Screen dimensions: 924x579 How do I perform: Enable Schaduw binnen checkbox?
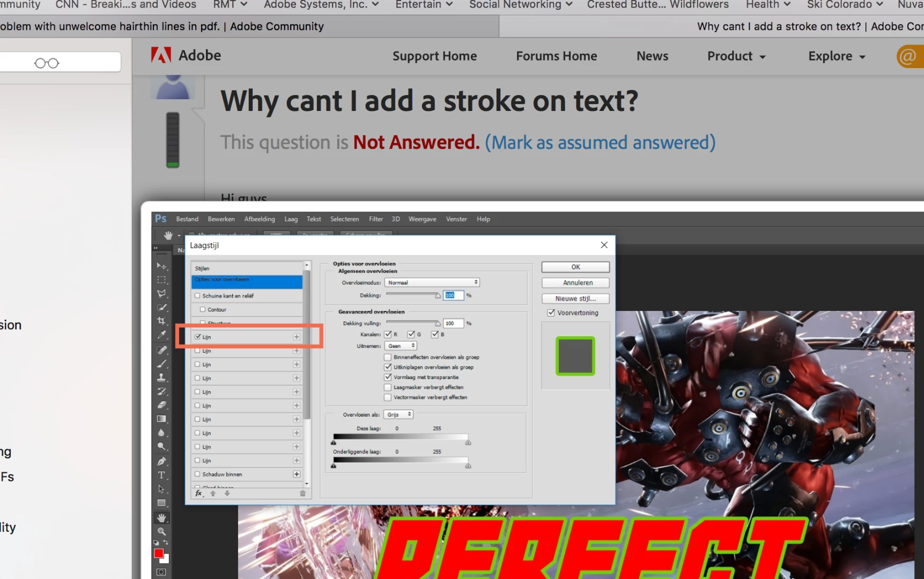pyautogui.click(x=197, y=474)
